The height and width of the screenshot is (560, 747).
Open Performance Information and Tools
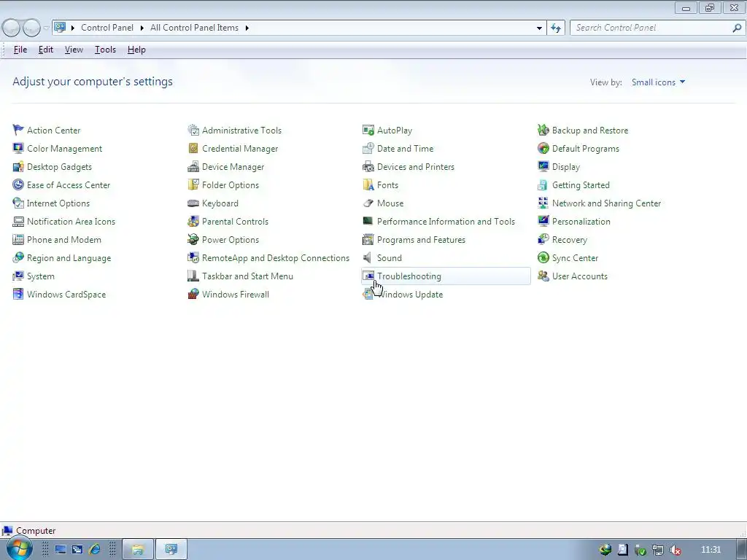(x=446, y=222)
